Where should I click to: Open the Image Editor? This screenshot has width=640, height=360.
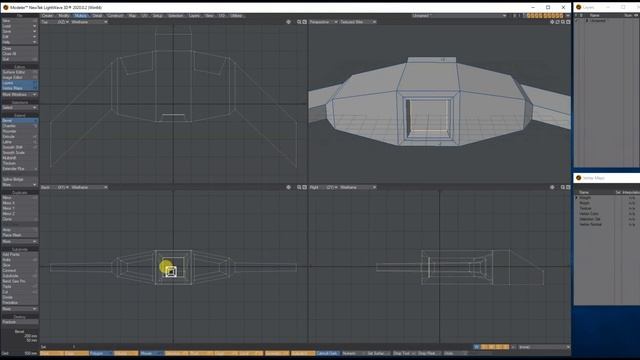(x=19, y=78)
